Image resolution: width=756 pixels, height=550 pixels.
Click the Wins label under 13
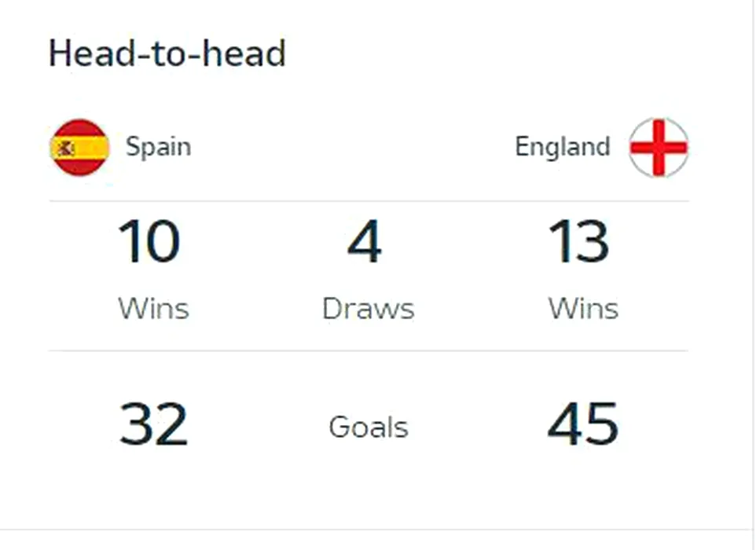click(583, 309)
